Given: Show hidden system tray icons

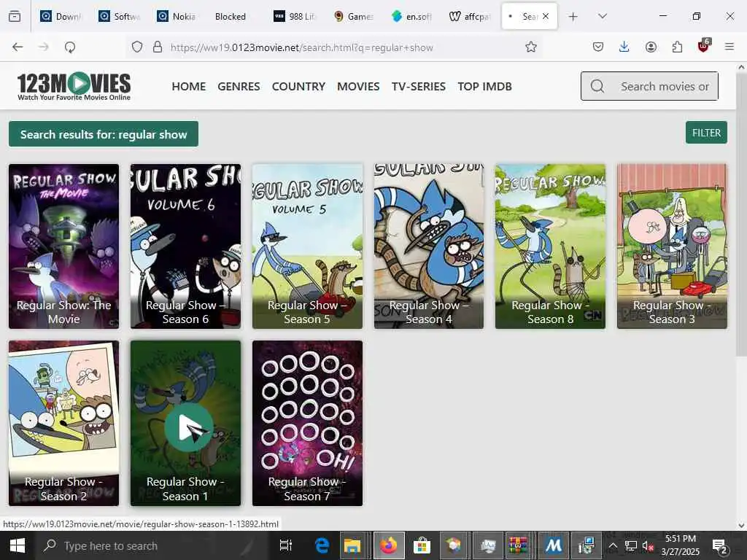Looking at the screenshot, I should [613, 546].
